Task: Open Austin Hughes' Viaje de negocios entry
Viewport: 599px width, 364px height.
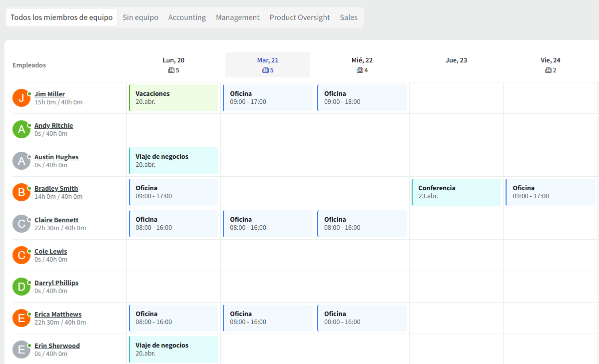Action: (x=174, y=161)
